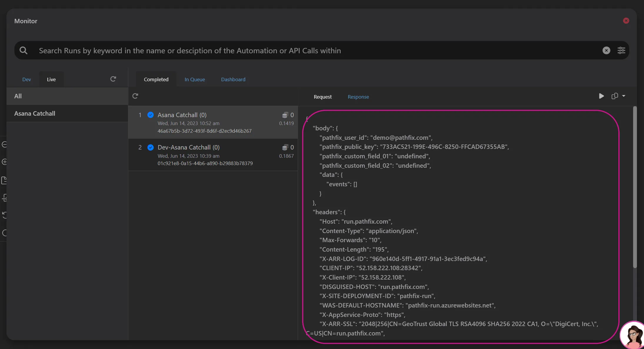Show the Response payload tab
This screenshot has height=349, width=644.
click(x=358, y=97)
